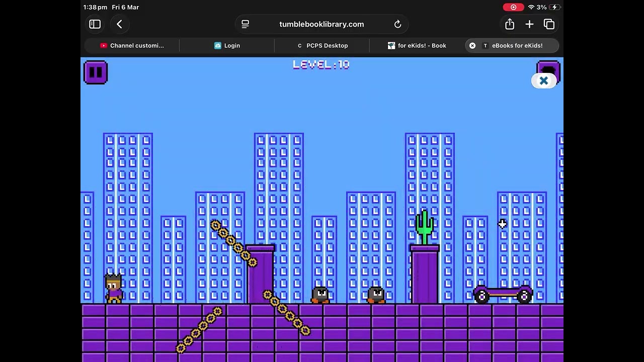Tap the tumblebooklibrary.com address field
644x362 pixels.
(321, 24)
